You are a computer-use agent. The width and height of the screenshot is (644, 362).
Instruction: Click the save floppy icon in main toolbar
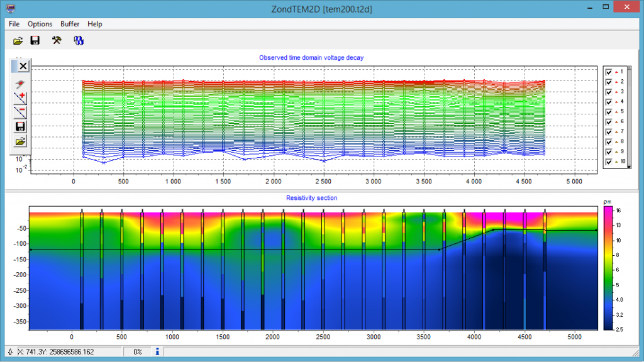click(35, 41)
